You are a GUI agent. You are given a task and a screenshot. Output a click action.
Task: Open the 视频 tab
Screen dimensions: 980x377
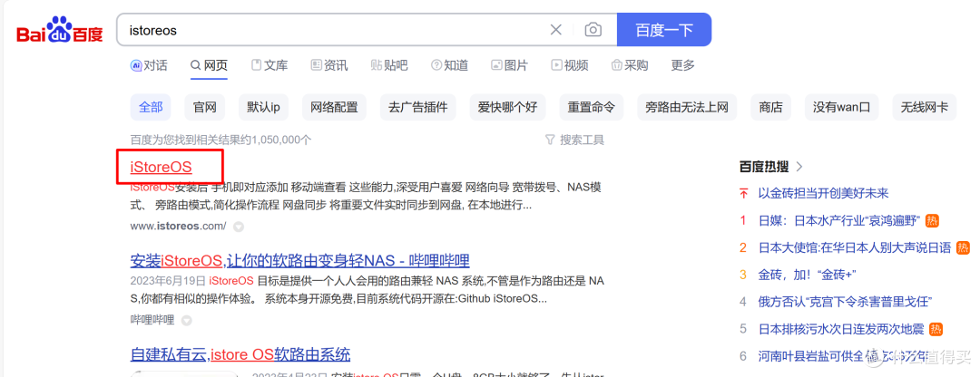pyautogui.click(x=569, y=65)
